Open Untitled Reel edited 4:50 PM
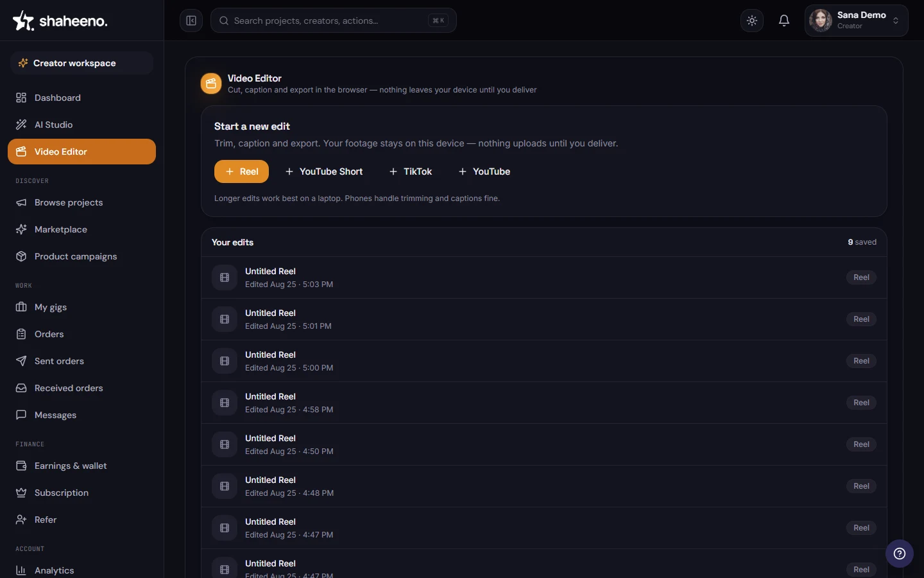This screenshot has width=924, height=578. [544, 444]
